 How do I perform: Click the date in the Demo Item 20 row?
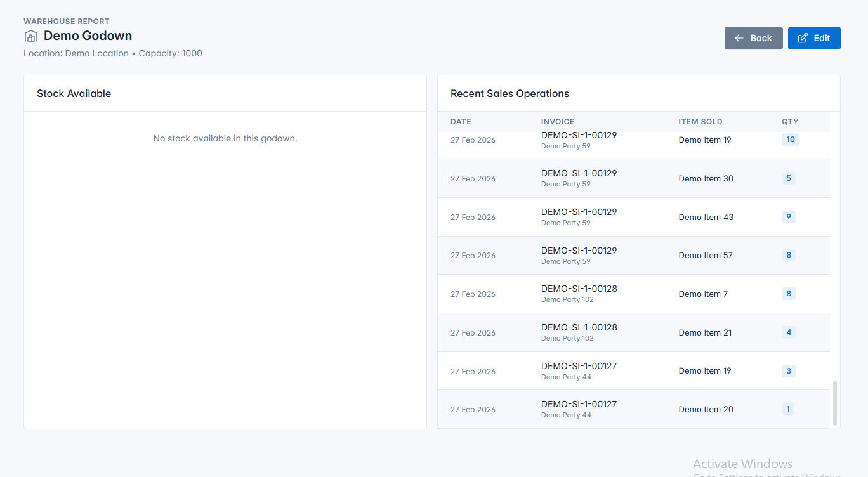[473, 410]
